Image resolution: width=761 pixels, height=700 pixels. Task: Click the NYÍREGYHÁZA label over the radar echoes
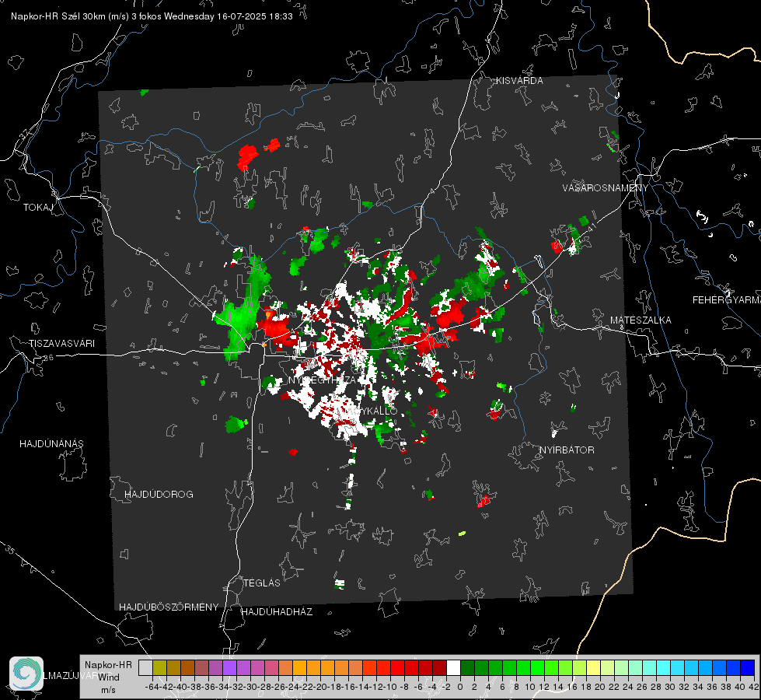tap(323, 380)
